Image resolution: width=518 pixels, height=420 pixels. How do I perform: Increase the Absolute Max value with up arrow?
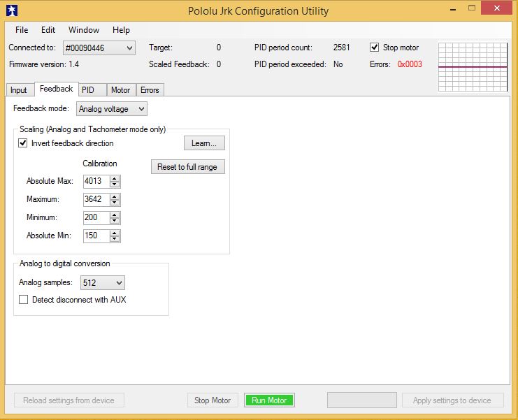[x=115, y=179]
